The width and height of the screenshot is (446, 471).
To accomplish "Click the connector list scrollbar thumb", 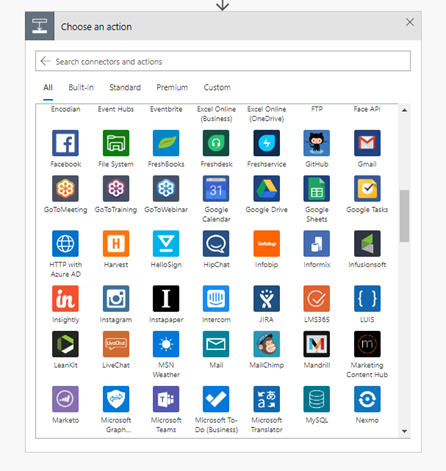I will click(x=404, y=216).
